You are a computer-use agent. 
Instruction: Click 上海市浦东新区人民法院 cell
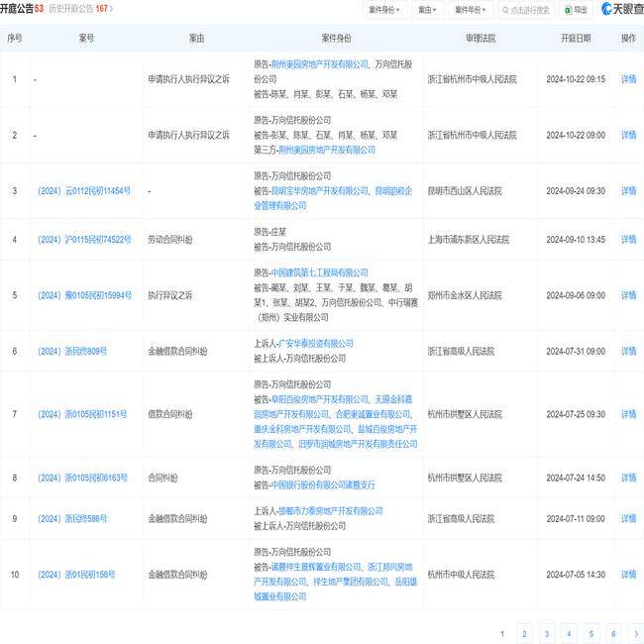pos(469,240)
